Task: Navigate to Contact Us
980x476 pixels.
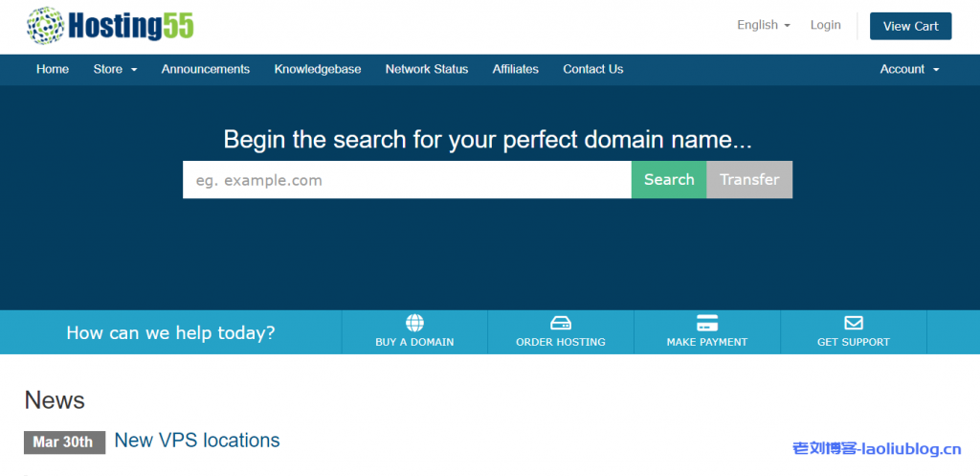Action: (592, 69)
